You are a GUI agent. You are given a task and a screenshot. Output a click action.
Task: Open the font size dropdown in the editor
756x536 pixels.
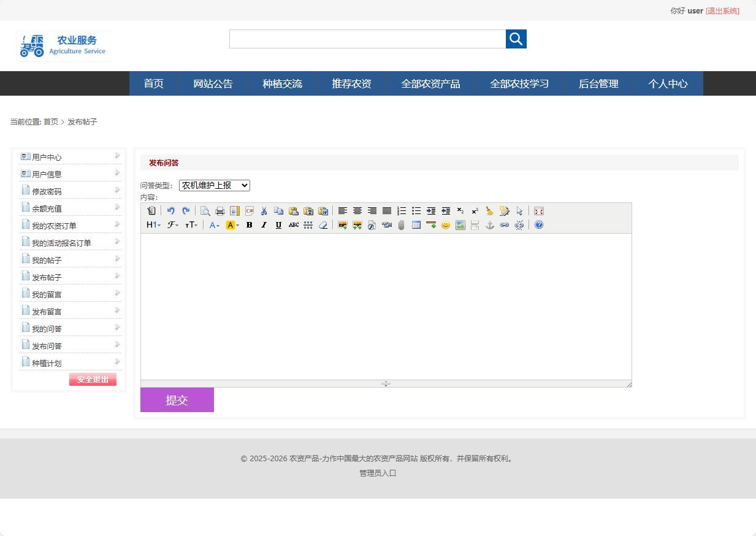191,225
